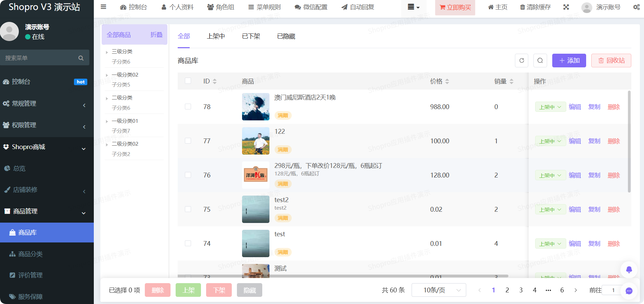Image resolution: width=644 pixels, height=304 pixels.
Task: Open the 自动回复 top tab
Action: pos(358,7)
